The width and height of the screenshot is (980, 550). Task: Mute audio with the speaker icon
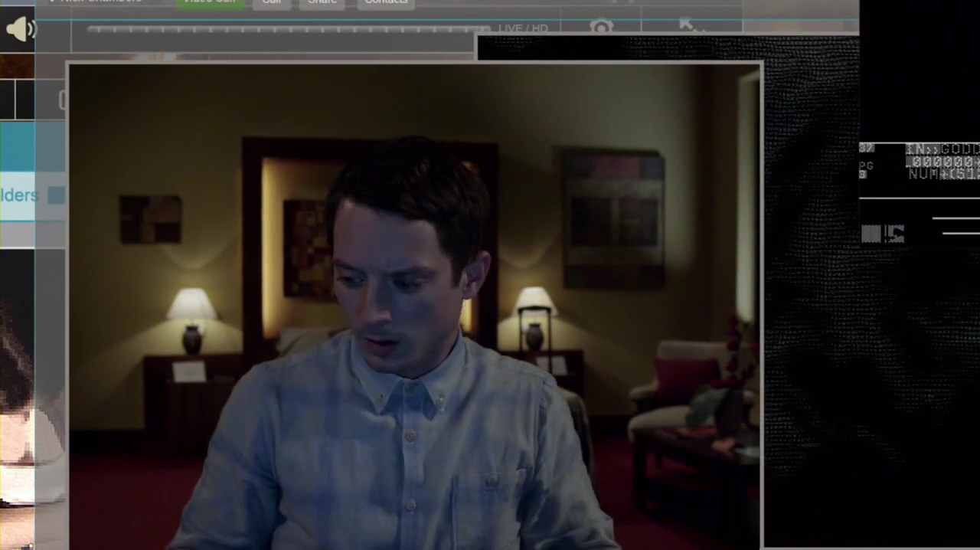point(20,29)
